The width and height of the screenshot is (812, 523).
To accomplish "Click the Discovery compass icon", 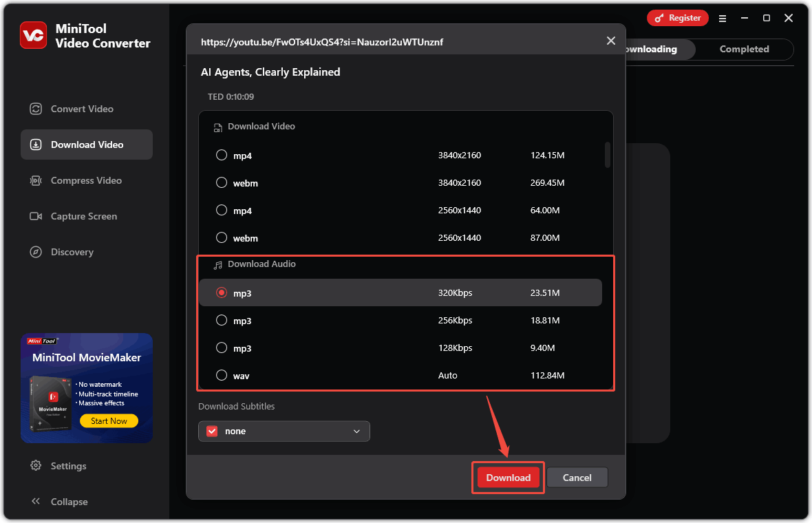I will point(36,252).
